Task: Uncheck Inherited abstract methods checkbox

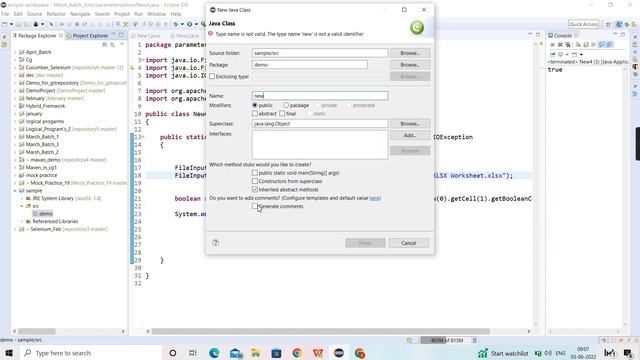Action: 255,189
